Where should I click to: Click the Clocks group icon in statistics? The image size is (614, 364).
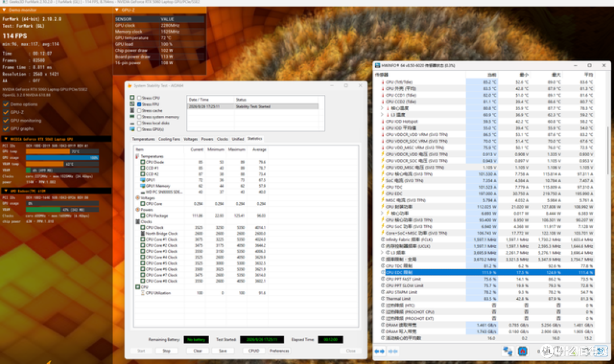pyautogui.click(x=138, y=221)
